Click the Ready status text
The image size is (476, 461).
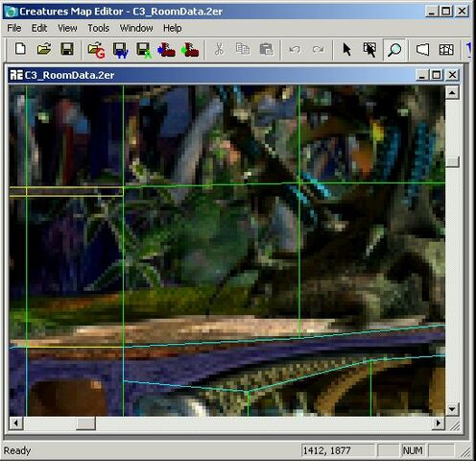[17, 450]
